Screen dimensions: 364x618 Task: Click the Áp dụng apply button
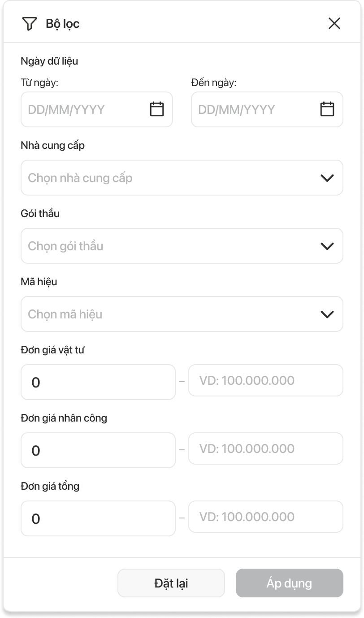click(x=289, y=583)
